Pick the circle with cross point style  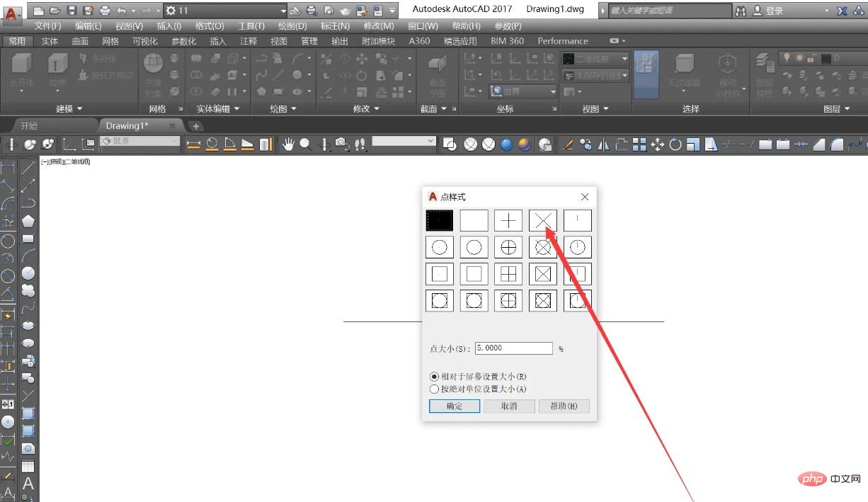pos(508,247)
